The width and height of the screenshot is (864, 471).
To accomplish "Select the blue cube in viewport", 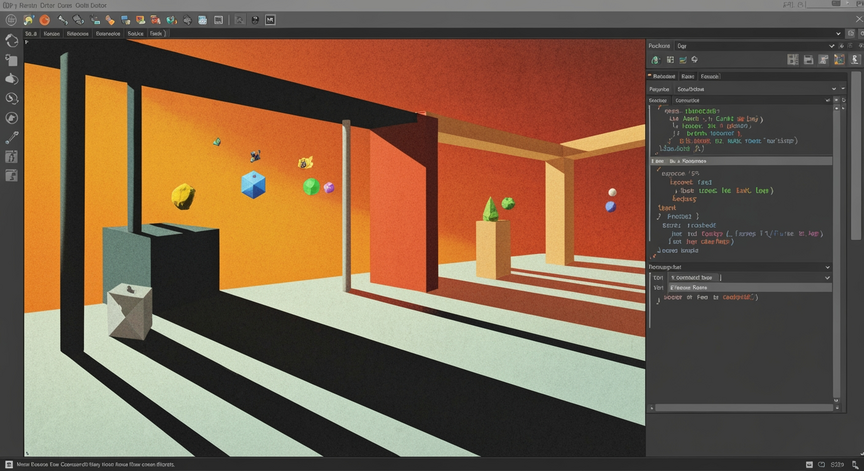I will pyautogui.click(x=253, y=185).
